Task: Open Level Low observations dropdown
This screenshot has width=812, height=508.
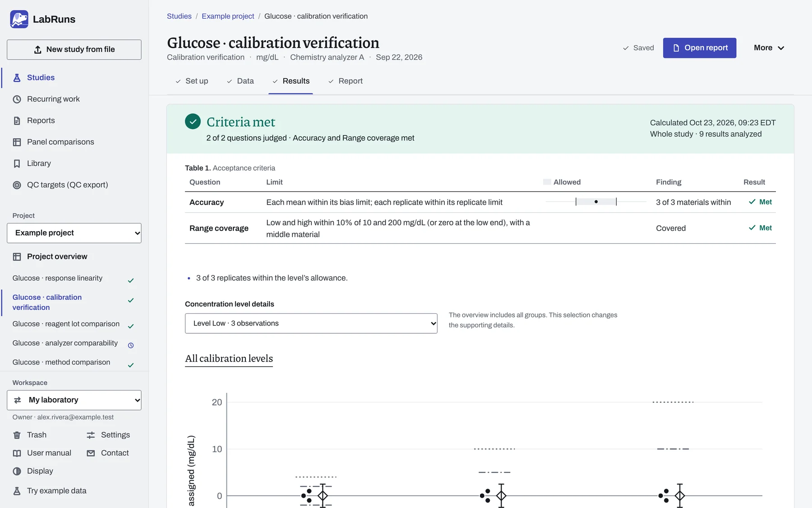Action: 311,323
